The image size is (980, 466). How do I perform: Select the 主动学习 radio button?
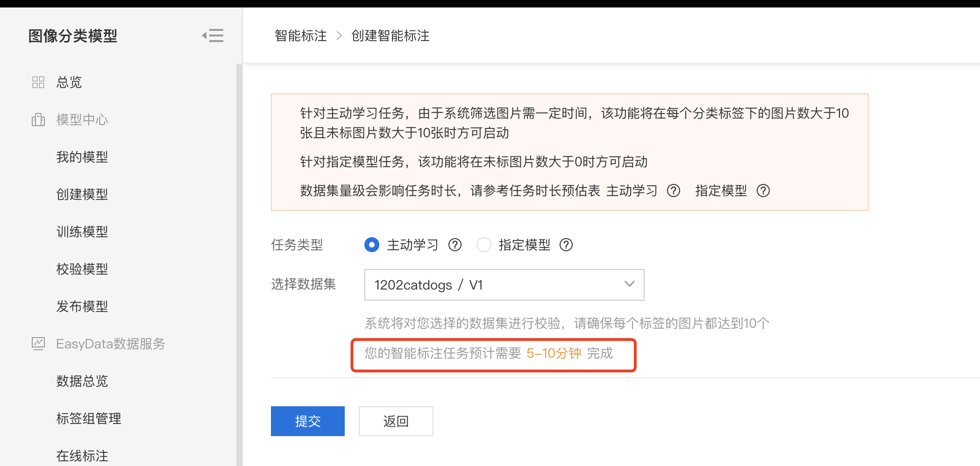pyautogui.click(x=372, y=245)
